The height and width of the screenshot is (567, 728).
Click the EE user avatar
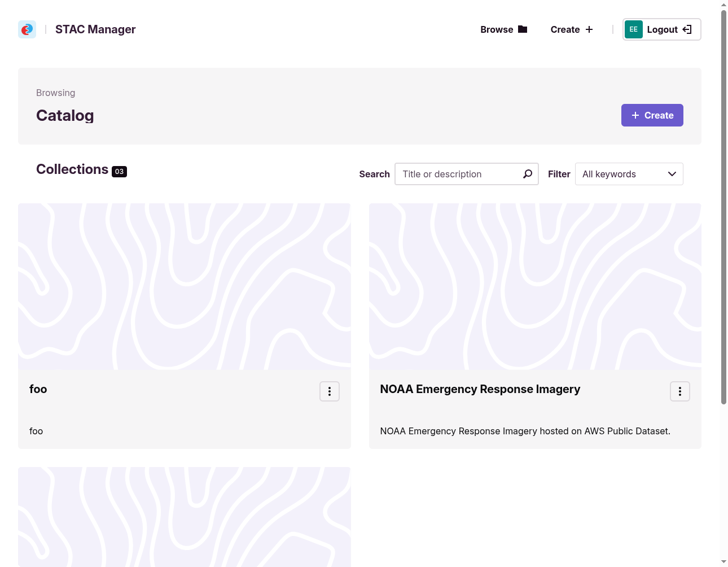click(633, 29)
